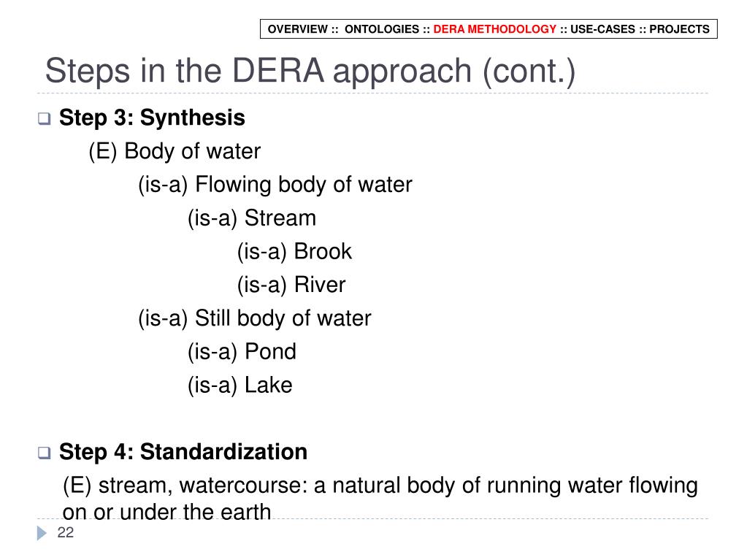747x560 pixels.
Task: Click the Step 3: Synthesis heading
Action: (x=152, y=118)
